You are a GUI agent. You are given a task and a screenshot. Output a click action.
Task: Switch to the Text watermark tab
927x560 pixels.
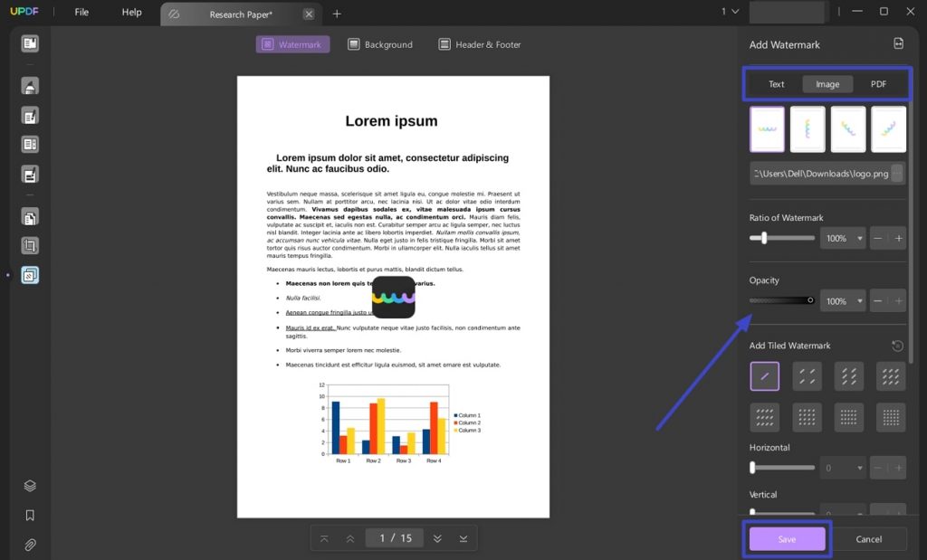[776, 83]
